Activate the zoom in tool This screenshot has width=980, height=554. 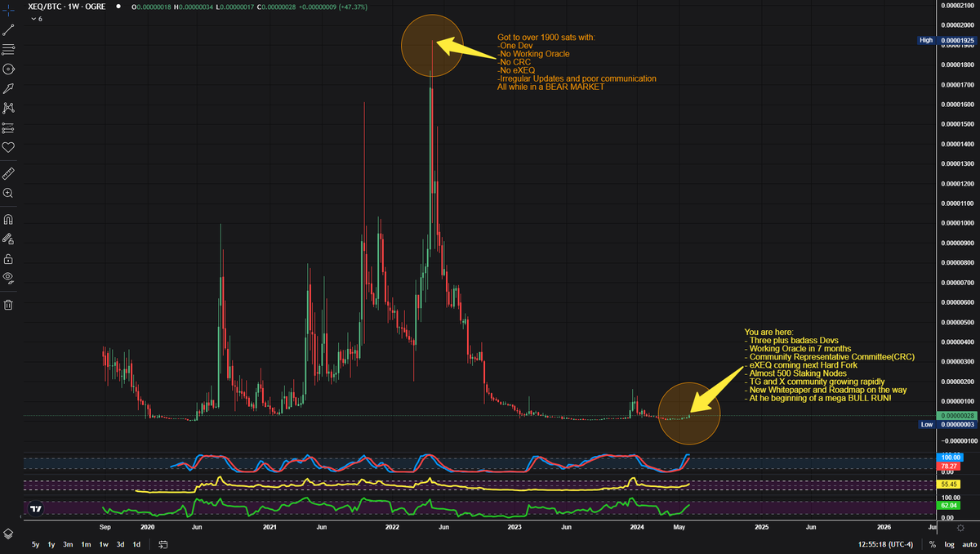point(8,194)
